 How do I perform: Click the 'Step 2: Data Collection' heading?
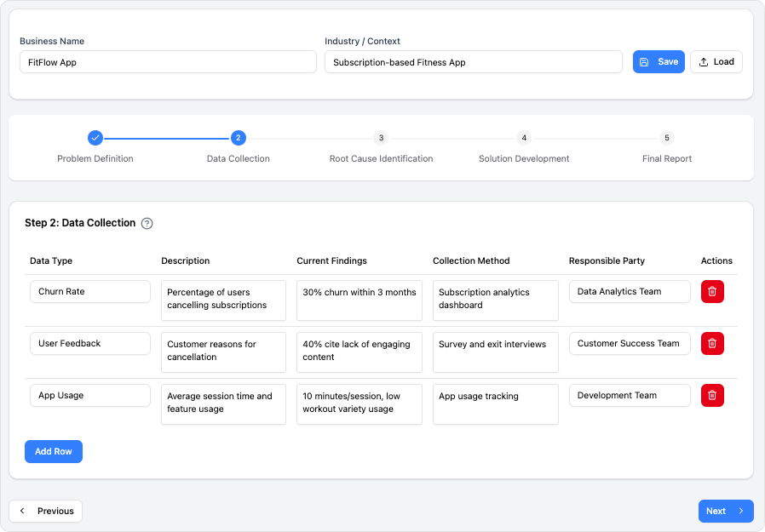pos(80,223)
